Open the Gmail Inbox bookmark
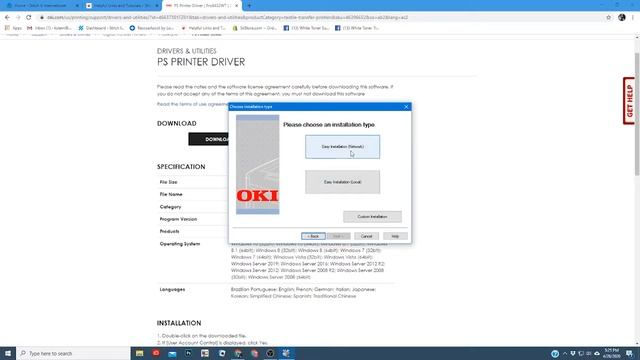Viewport: 640px width, 360px height. point(49,28)
